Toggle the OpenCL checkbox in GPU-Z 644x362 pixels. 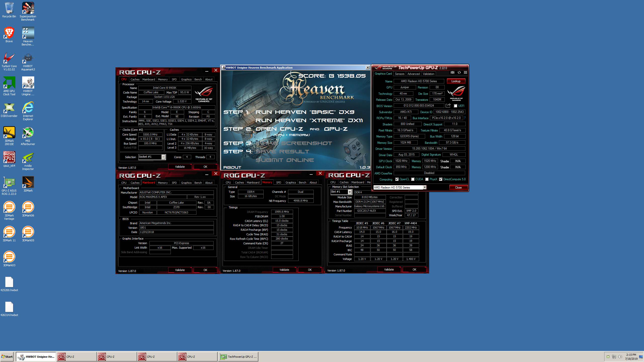[x=397, y=179]
